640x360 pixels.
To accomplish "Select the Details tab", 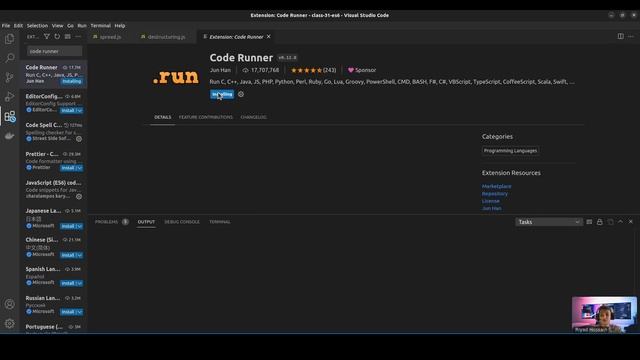I will [x=162, y=117].
